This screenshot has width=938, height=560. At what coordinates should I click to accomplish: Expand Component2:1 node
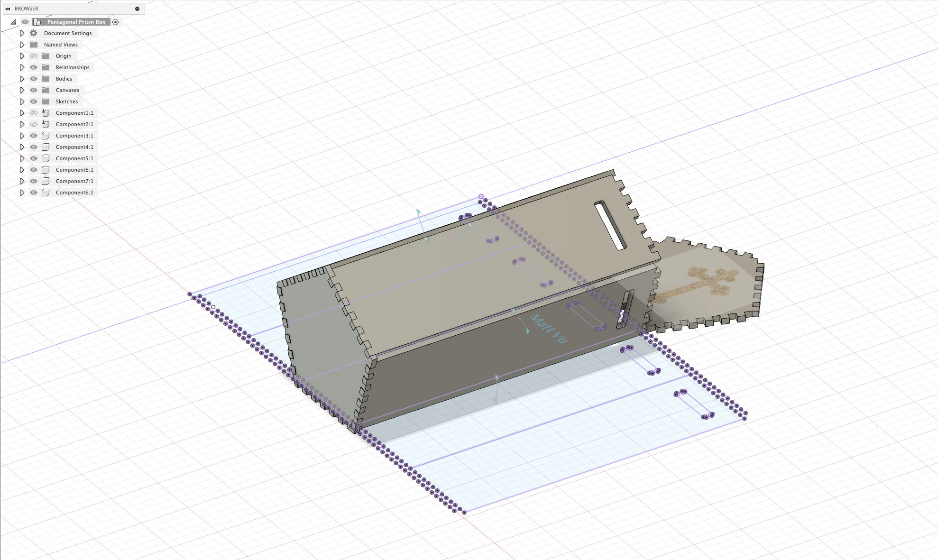[x=22, y=124]
